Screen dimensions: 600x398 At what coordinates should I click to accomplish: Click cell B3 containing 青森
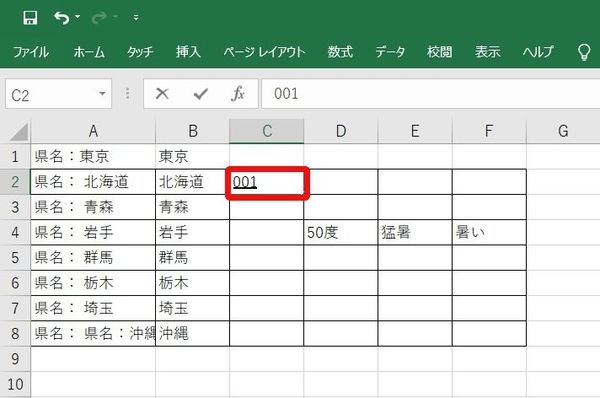tap(192, 207)
